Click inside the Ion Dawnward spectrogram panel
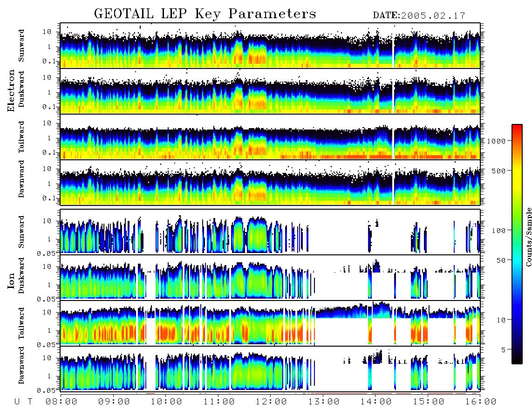Viewport: 532px width, 410px height. [270, 369]
